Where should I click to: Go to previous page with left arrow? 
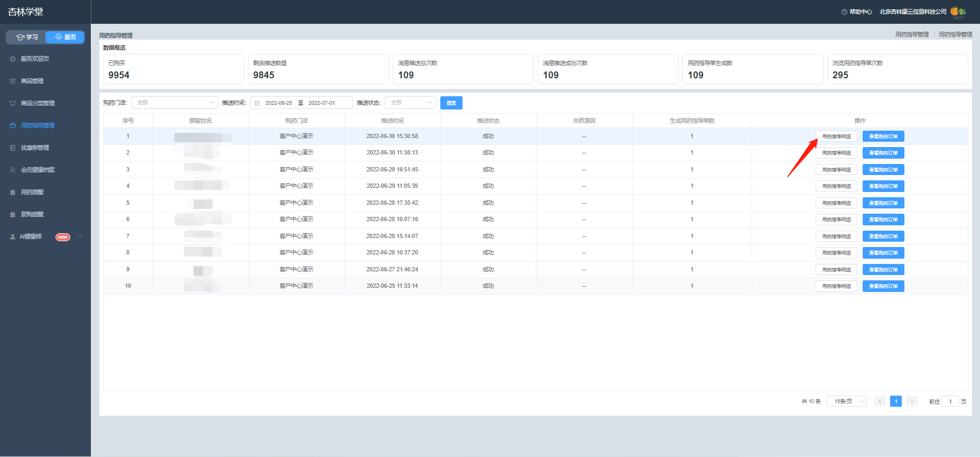880,401
